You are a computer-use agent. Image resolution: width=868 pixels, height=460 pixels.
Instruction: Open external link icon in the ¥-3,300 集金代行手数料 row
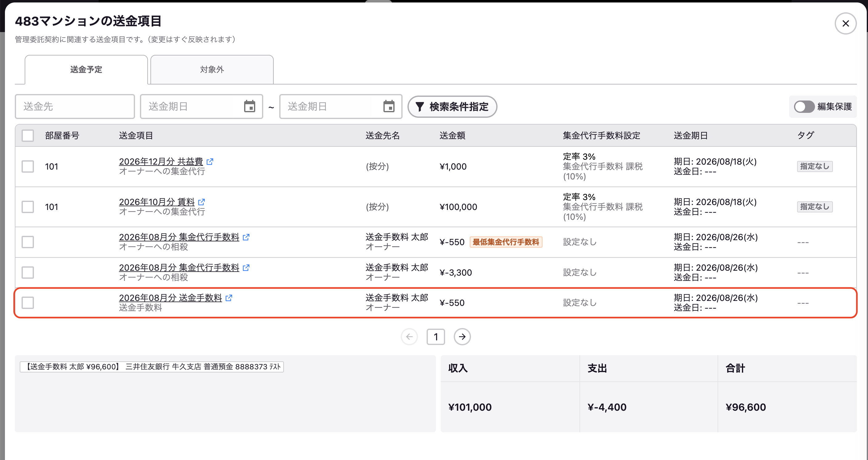[246, 268]
